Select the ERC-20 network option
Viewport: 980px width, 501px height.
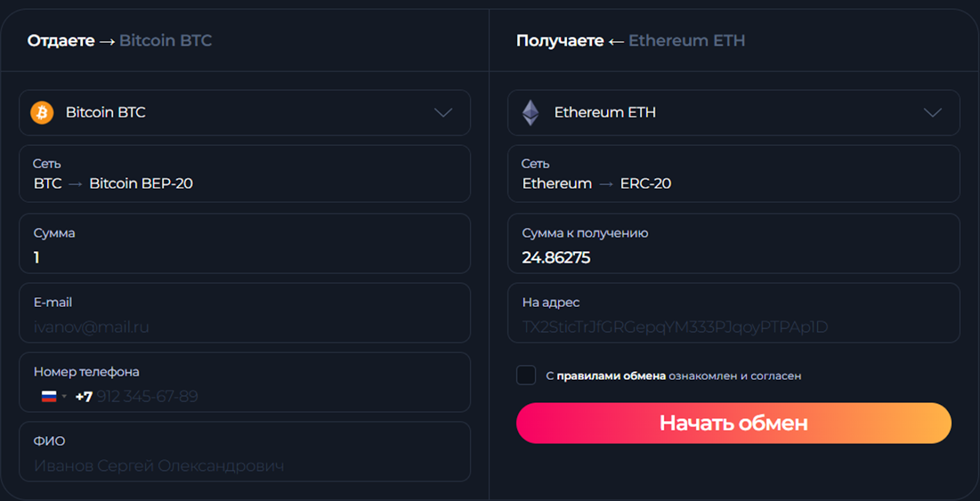click(646, 184)
